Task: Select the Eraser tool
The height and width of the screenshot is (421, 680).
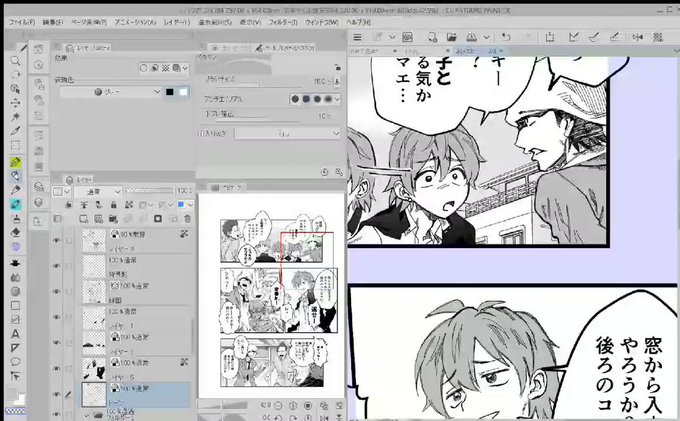Action: click(15, 233)
